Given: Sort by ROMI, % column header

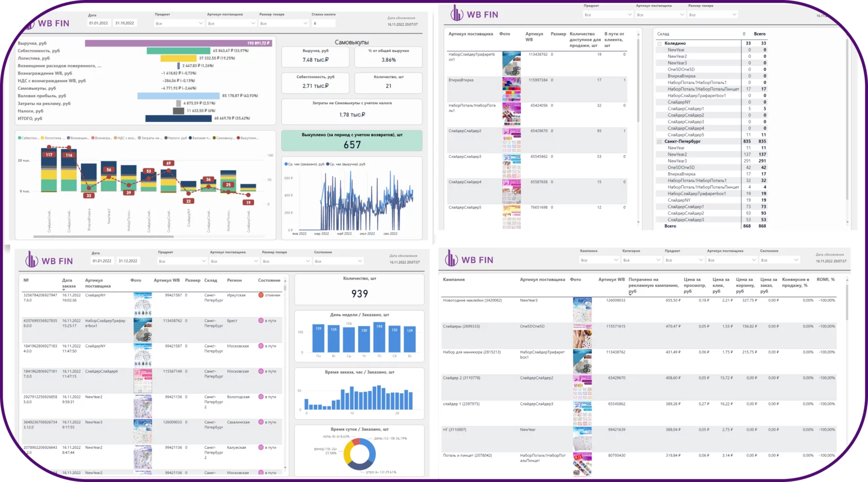Looking at the screenshot, I should click(825, 279).
